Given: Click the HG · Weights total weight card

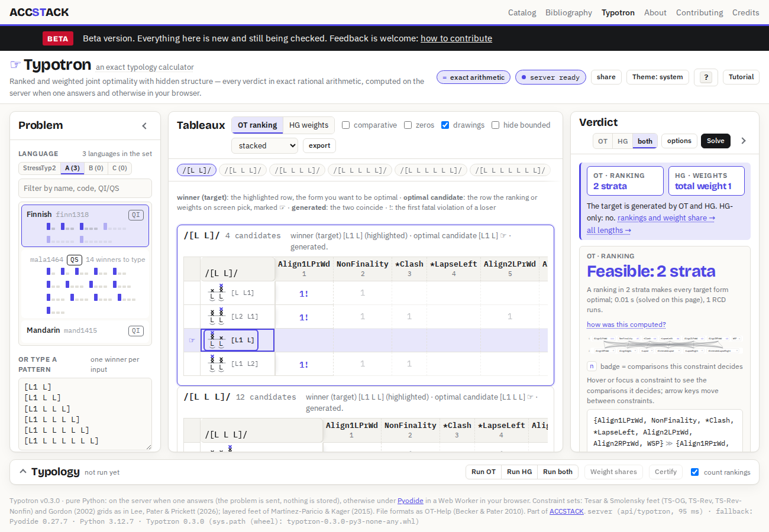Looking at the screenshot, I should (706, 181).
